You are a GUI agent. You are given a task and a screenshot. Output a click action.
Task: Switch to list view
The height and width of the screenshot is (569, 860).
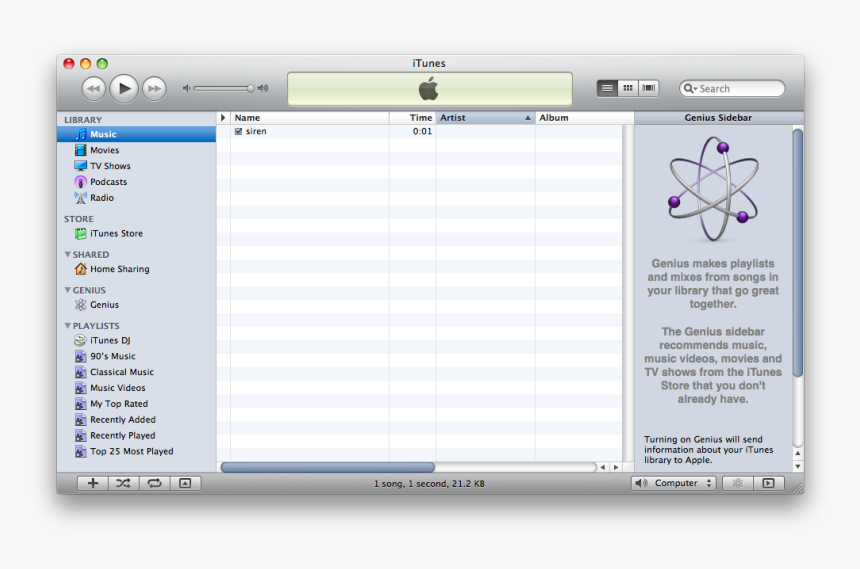coord(607,88)
